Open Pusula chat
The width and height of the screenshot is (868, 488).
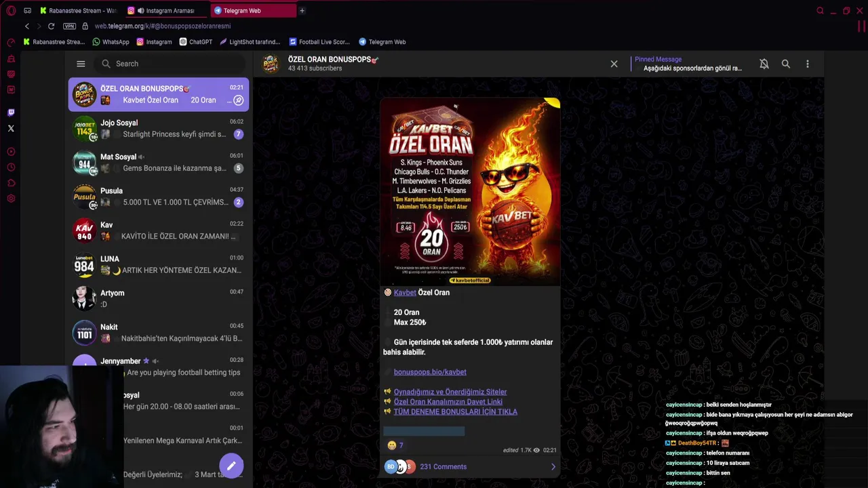pyautogui.click(x=158, y=196)
